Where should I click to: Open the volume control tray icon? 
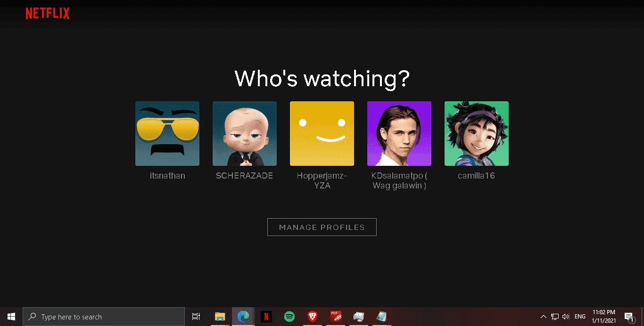pos(566,317)
